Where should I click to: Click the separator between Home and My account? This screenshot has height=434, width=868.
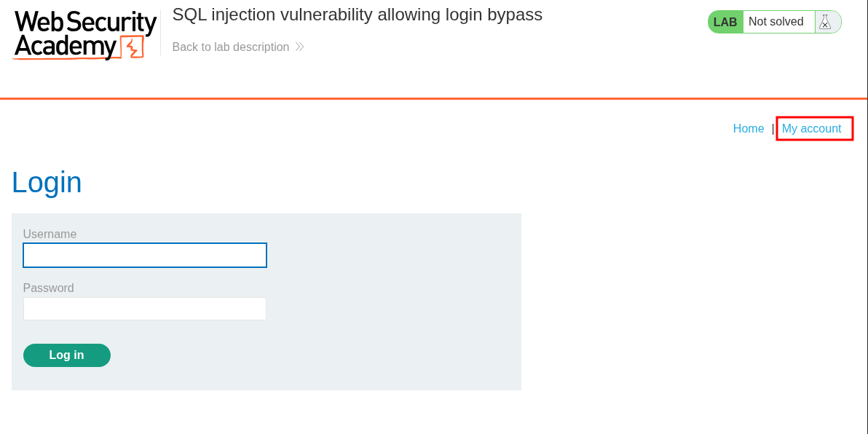click(x=773, y=129)
